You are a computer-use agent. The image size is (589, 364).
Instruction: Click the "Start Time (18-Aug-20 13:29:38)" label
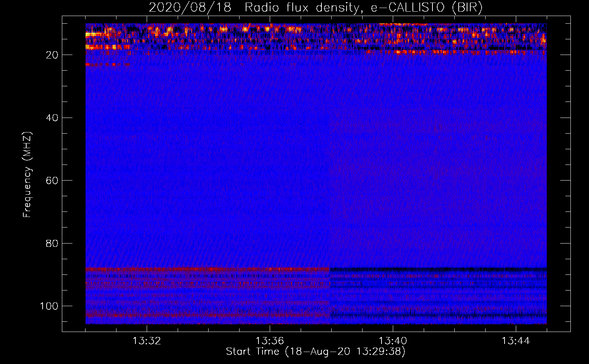tap(316, 352)
